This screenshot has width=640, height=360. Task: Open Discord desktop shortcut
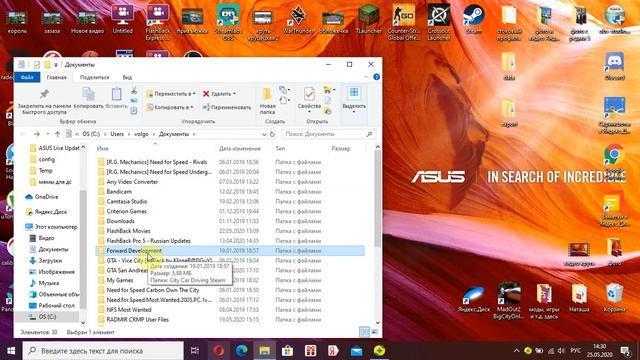tap(615, 66)
